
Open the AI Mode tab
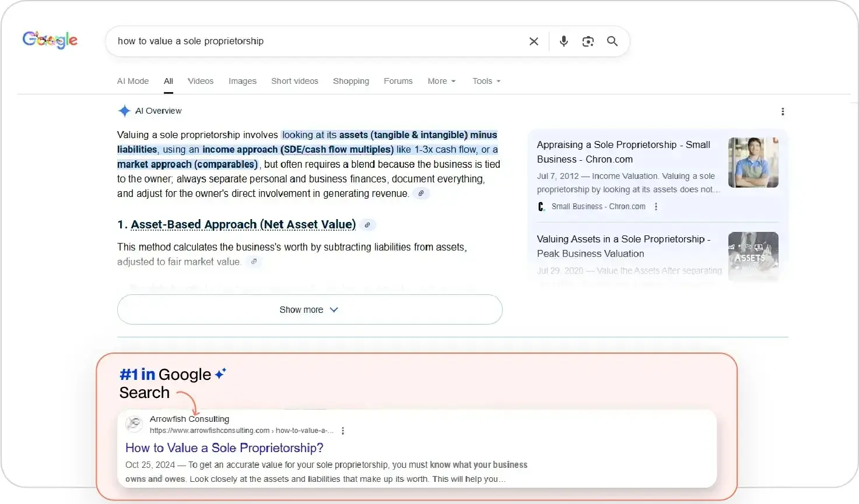(x=132, y=81)
